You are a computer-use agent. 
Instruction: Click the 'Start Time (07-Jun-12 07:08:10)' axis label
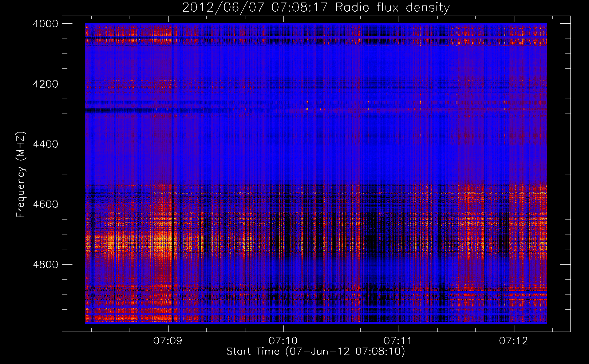pos(316,352)
